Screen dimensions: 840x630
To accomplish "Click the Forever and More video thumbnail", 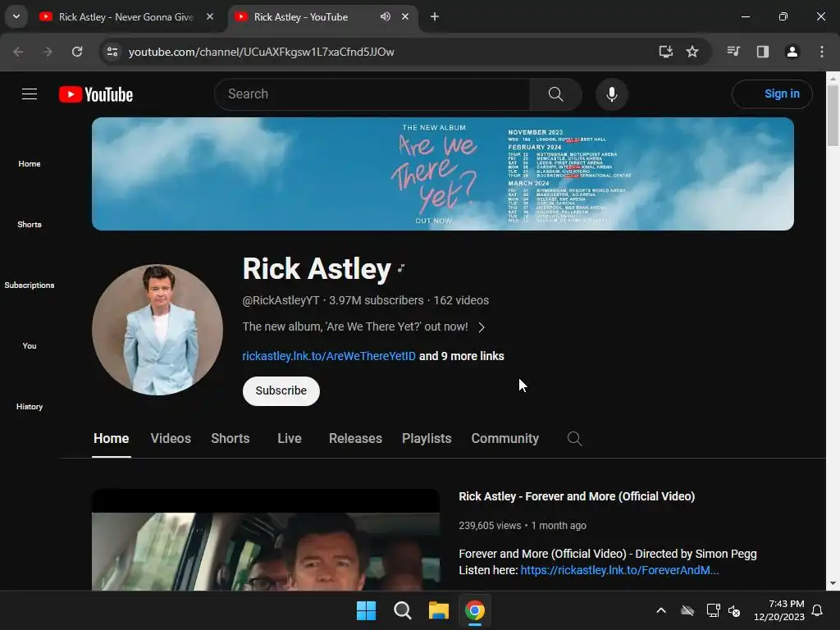I will click(x=266, y=540).
